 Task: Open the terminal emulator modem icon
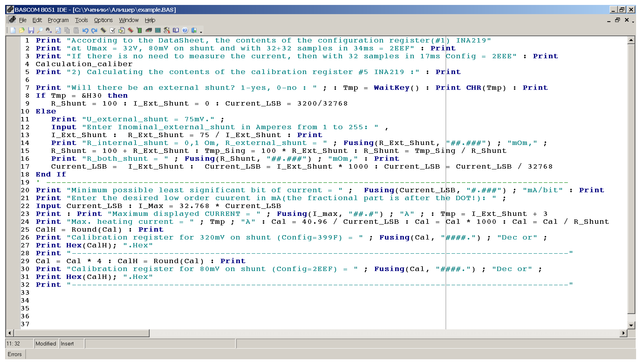(x=149, y=31)
